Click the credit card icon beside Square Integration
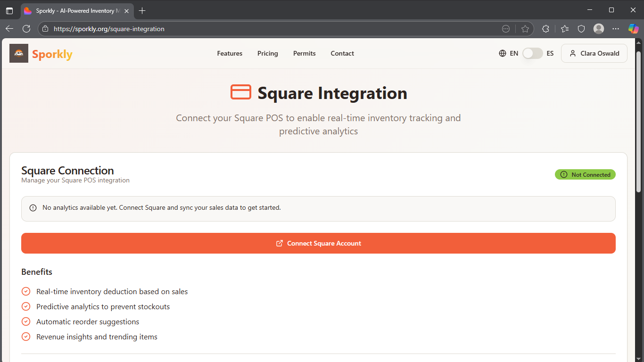 click(x=241, y=92)
